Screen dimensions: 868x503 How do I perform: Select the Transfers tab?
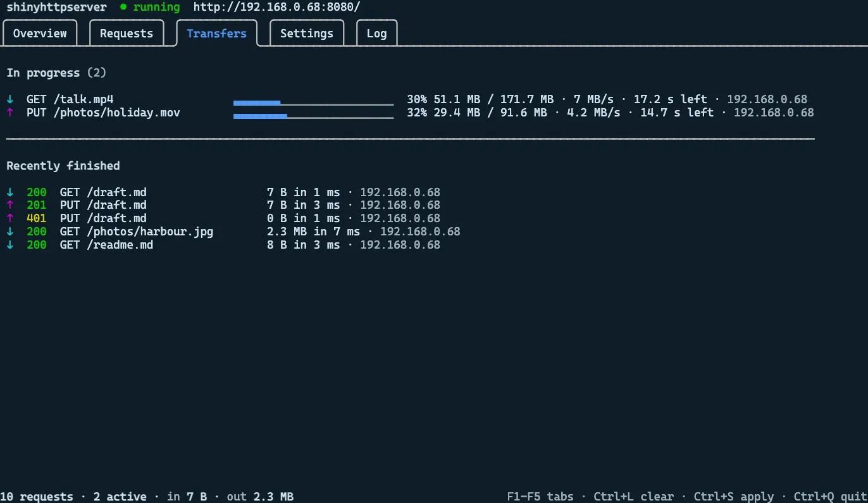point(216,34)
